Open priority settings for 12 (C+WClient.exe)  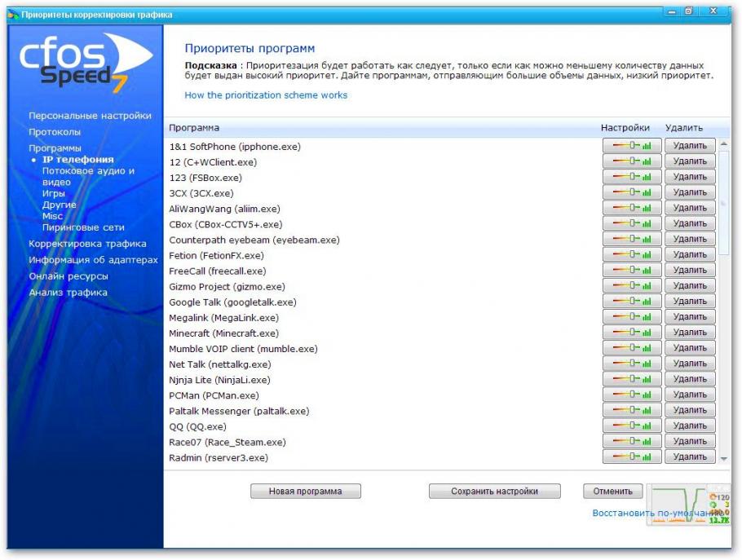point(632,161)
